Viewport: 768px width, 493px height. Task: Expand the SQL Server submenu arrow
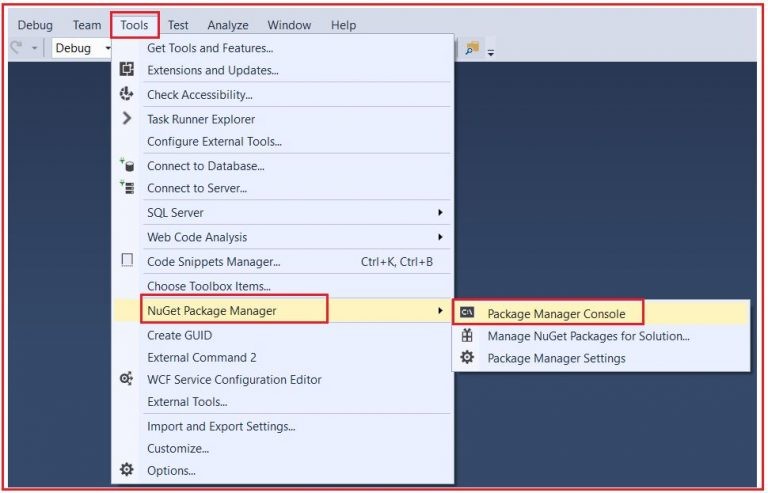click(440, 212)
